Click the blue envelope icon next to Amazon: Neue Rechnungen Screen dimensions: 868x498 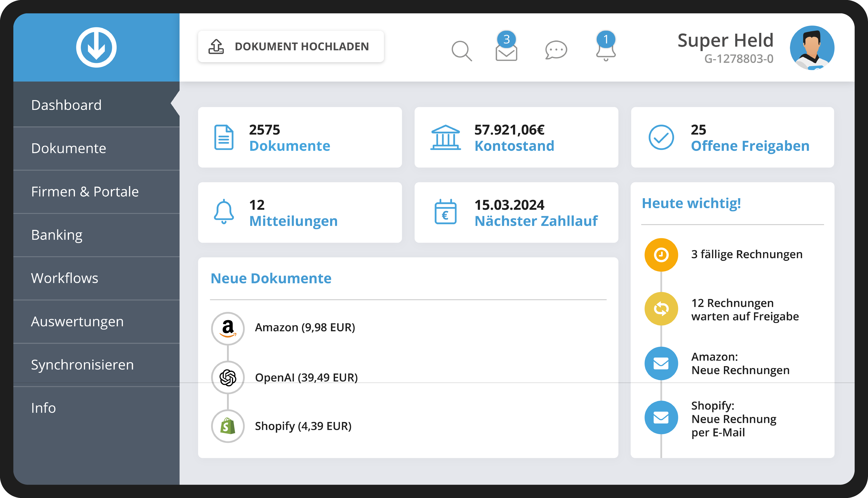pos(661,364)
